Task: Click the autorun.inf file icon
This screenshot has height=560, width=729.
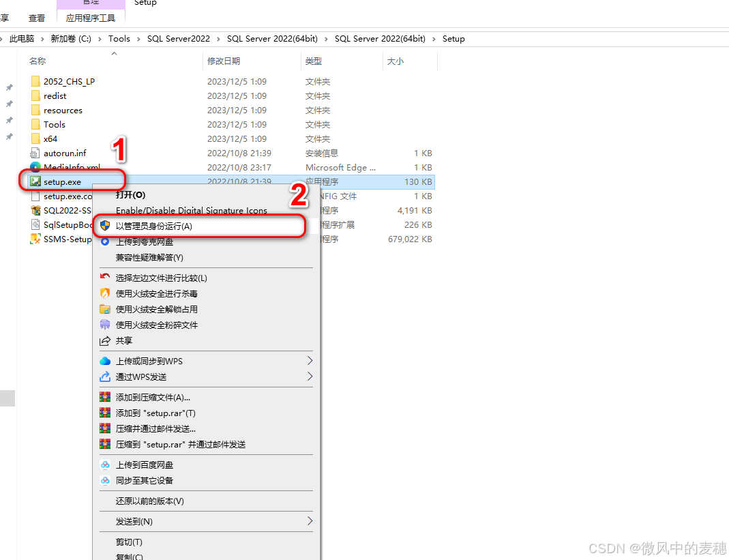Action: point(35,153)
